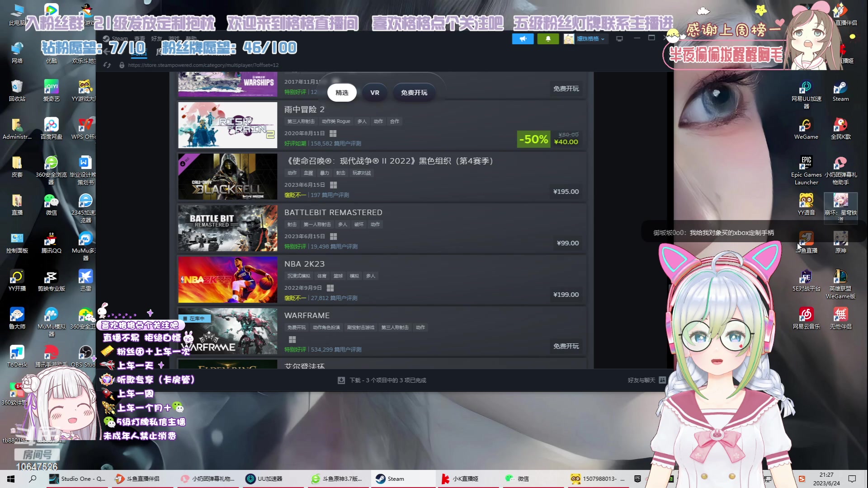Click the ¥99.00 price on BattleBit row
This screenshot has width=868, height=488.
click(568, 243)
